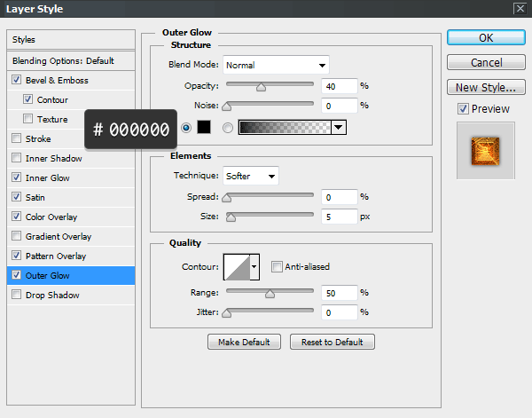
Task: Open the gradient picker dropdown arrow
Action: click(338, 128)
